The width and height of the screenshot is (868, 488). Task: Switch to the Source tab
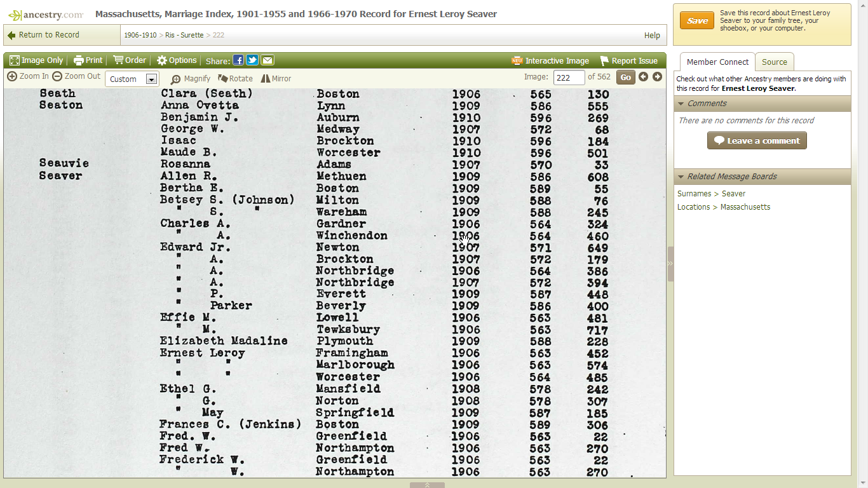[x=775, y=62]
